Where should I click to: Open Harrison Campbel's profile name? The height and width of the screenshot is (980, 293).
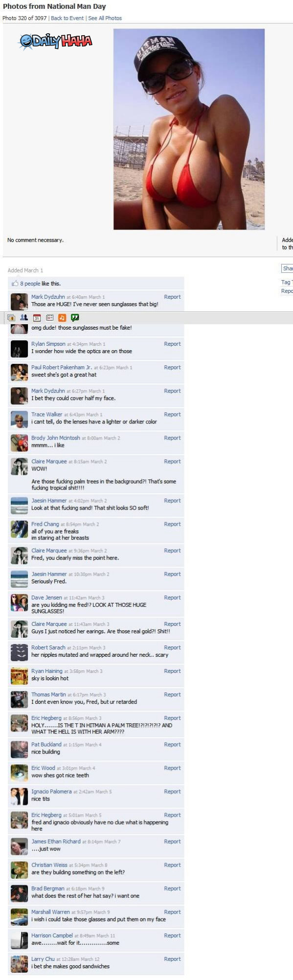click(x=52, y=935)
